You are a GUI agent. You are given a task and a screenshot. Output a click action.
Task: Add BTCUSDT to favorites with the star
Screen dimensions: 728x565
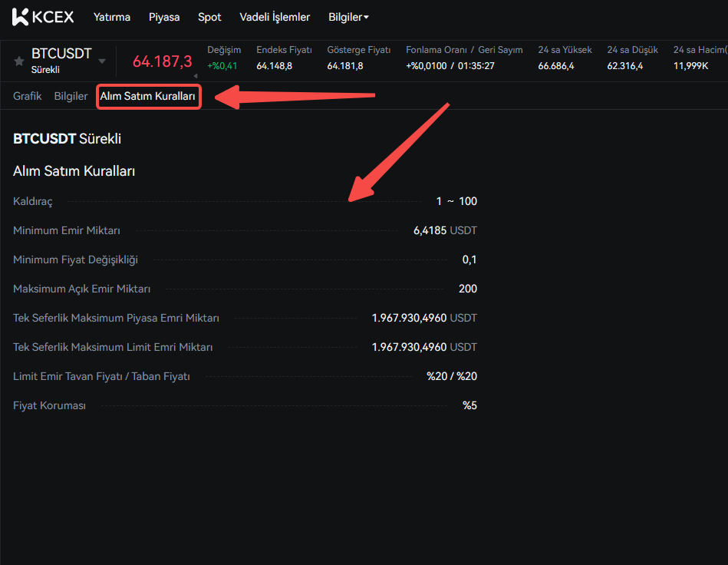pos(19,61)
